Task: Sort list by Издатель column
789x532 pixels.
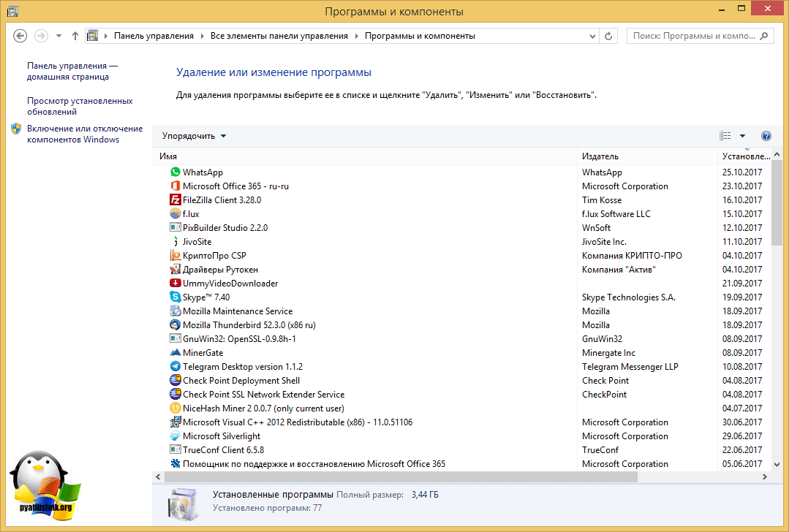Action: [x=647, y=156]
